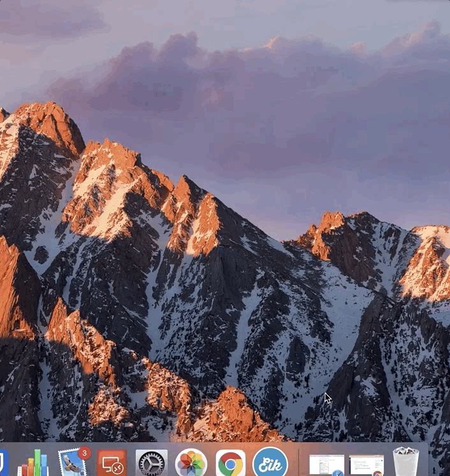
Task: Launch the Photos app
Action: (191, 464)
